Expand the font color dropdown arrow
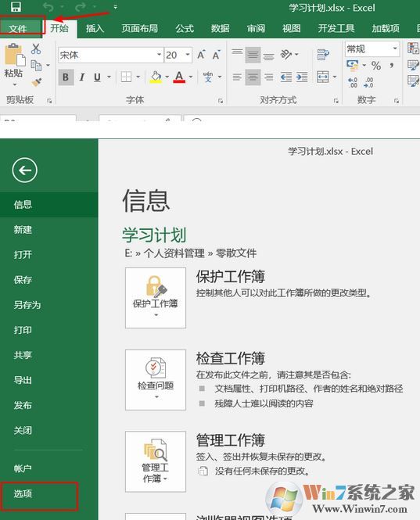420x520 pixels. [190, 77]
